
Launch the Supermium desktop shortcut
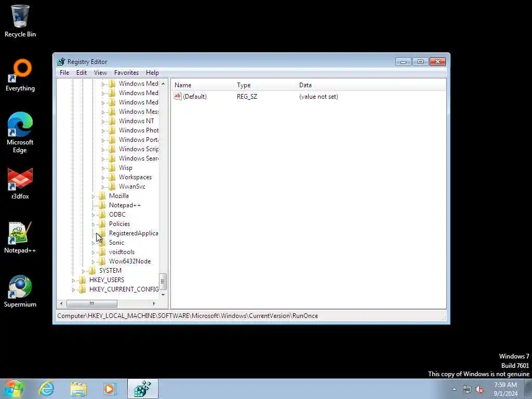pyautogui.click(x=20, y=291)
